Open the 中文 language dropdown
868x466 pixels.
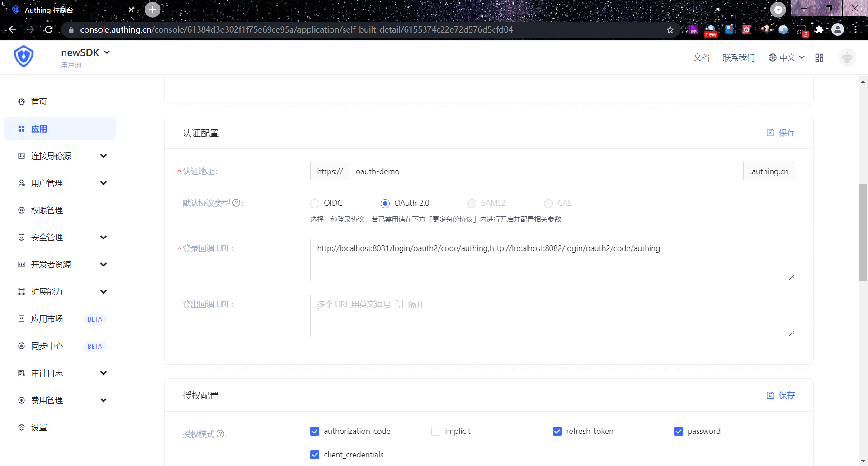787,57
